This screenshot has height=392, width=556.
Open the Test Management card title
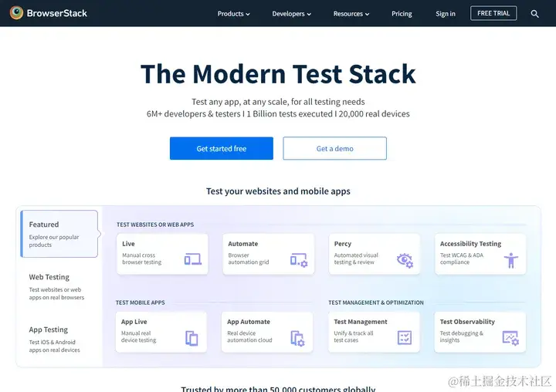(x=361, y=322)
